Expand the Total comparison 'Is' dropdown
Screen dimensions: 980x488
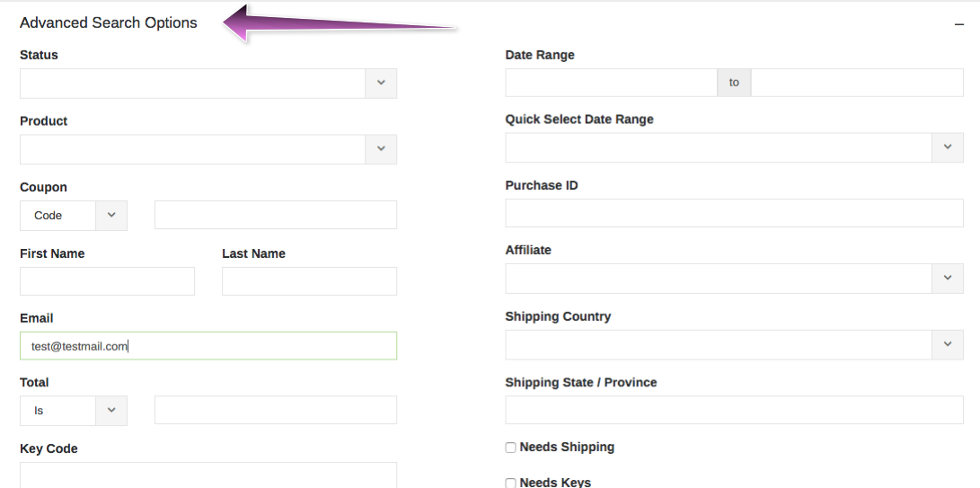(x=74, y=411)
